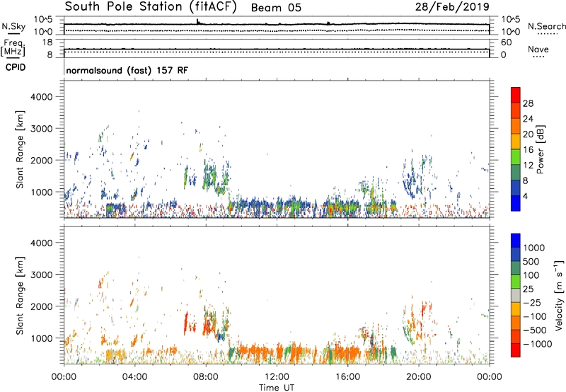Click the "20:00" time tick label

418,377
